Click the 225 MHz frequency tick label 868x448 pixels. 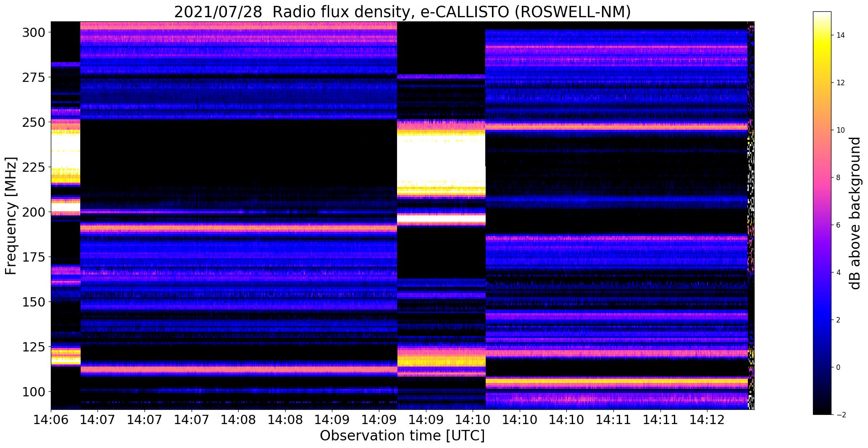(x=34, y=167)
